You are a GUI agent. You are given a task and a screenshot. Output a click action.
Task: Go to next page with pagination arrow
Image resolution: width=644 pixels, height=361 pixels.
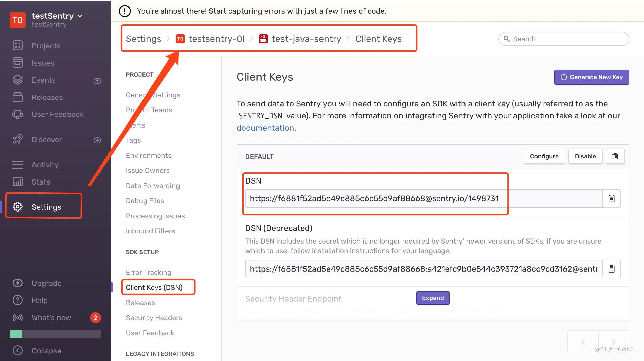tap(614, 342)
